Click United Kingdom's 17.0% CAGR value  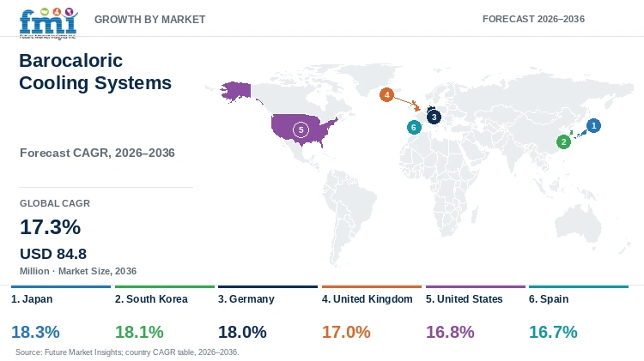pyautogui.click(x=346, y=332)
